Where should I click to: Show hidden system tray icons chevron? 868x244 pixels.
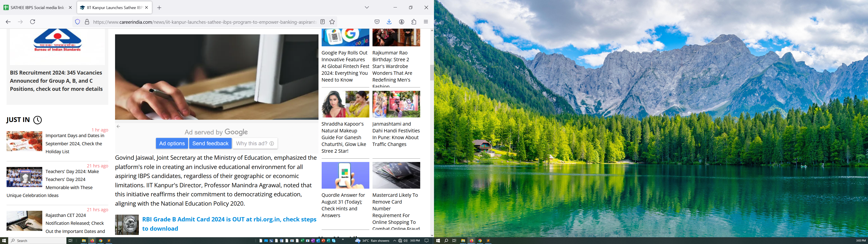point(395,241)
